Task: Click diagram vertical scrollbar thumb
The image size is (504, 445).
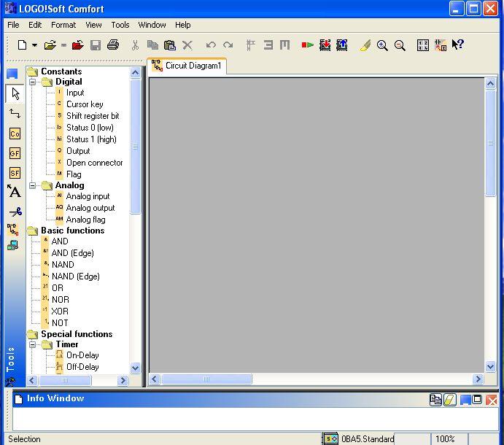Action: point(490,143)
